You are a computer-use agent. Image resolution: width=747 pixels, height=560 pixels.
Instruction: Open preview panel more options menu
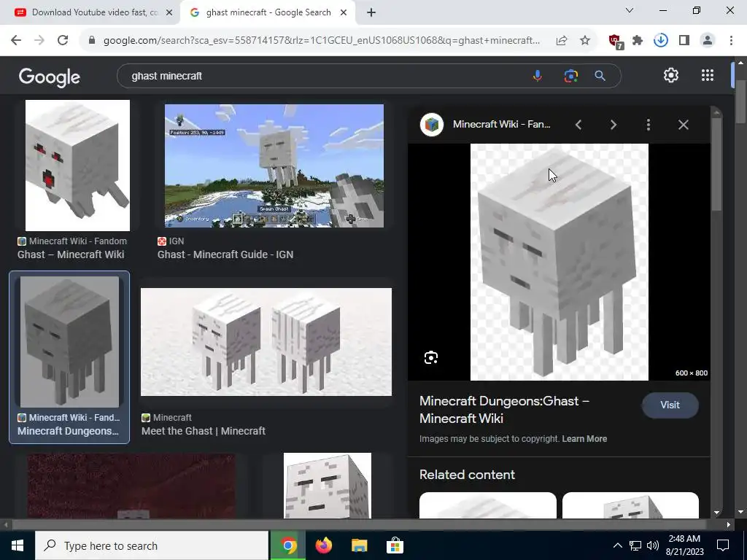click(649, 125)
